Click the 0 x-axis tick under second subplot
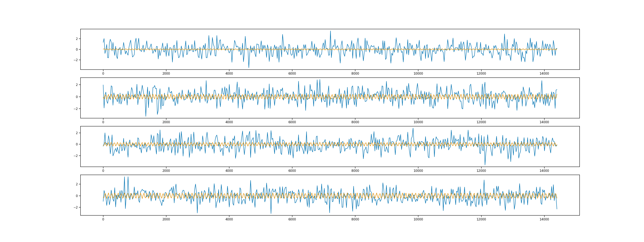Image resolution: width=644 pixels, height=242 pixels. 103,122
